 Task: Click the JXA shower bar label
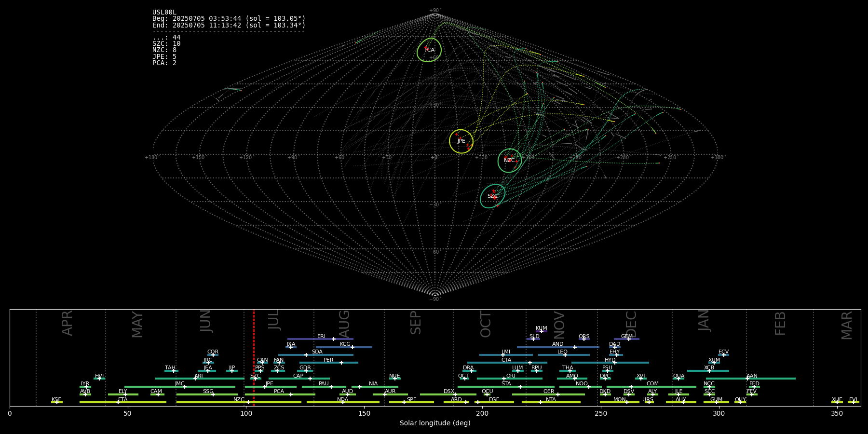coord(291,344)
